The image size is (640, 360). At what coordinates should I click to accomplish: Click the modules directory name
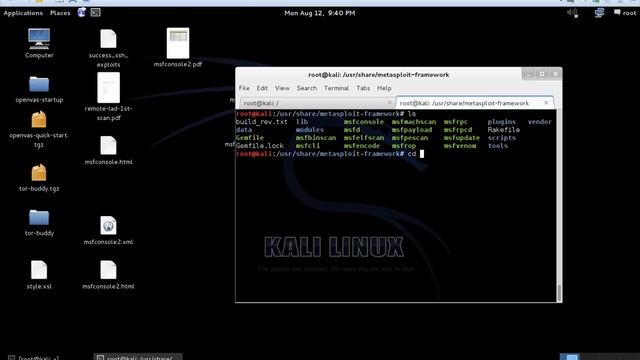pyautogui.click(x=310, y=130)
